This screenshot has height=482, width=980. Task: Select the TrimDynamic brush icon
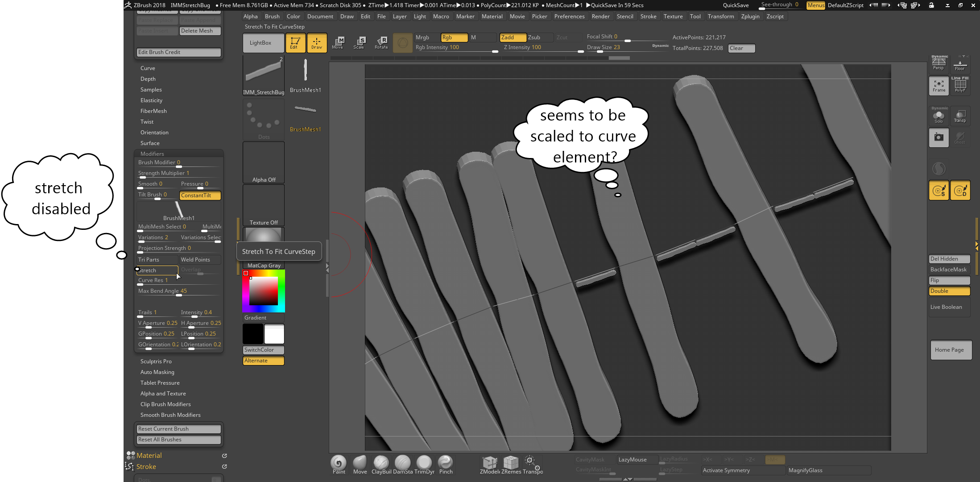pyautogui.click(x=424, y=465)
